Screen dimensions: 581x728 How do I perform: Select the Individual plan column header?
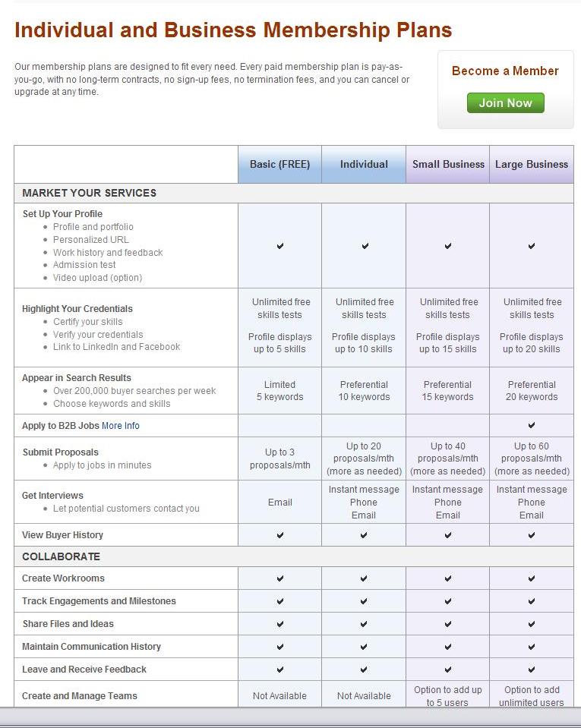364,165
